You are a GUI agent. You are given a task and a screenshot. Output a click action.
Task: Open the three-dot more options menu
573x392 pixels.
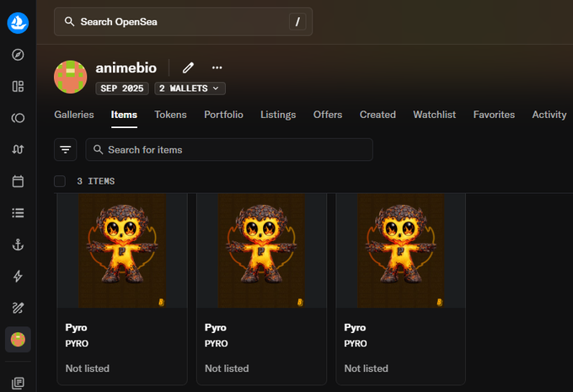pos(217,67)
